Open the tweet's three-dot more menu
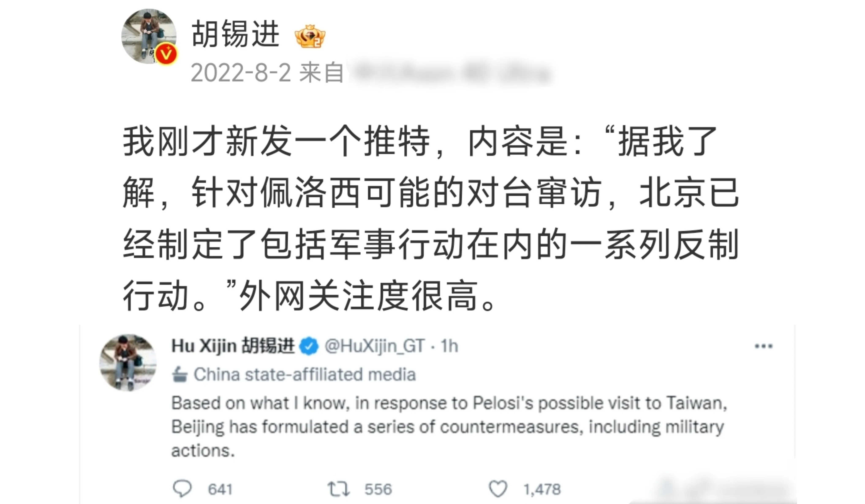 [764, 346]
